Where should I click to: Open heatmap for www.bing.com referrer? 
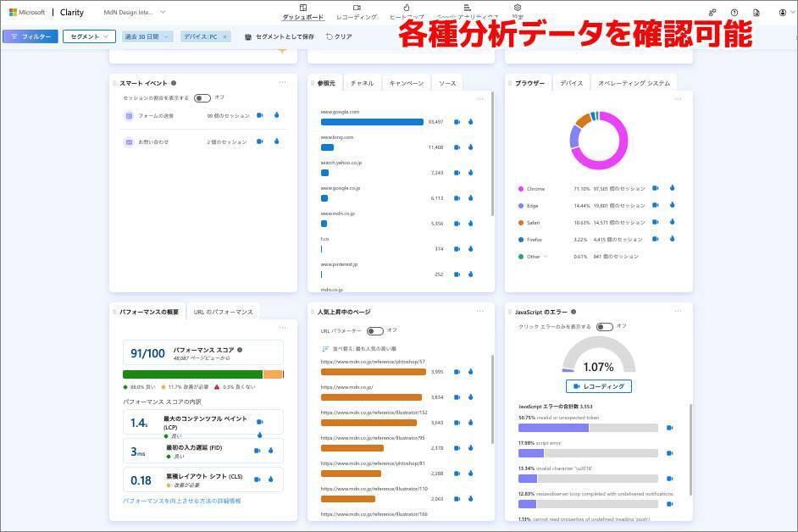(x=470, y=147)
